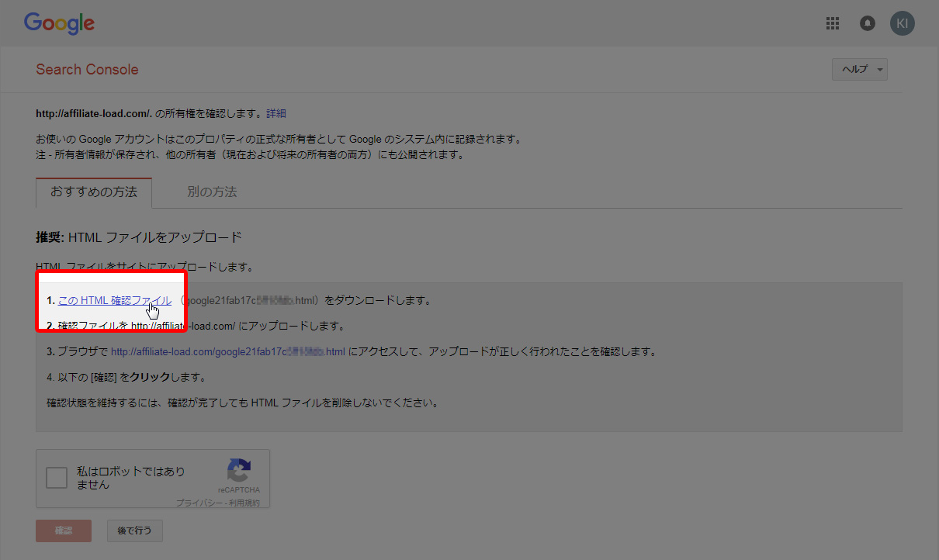Image resolution: width=939 pixels, height=560 pixels.
Task: Open the KI account avatar menu
Action: (903, 23)
